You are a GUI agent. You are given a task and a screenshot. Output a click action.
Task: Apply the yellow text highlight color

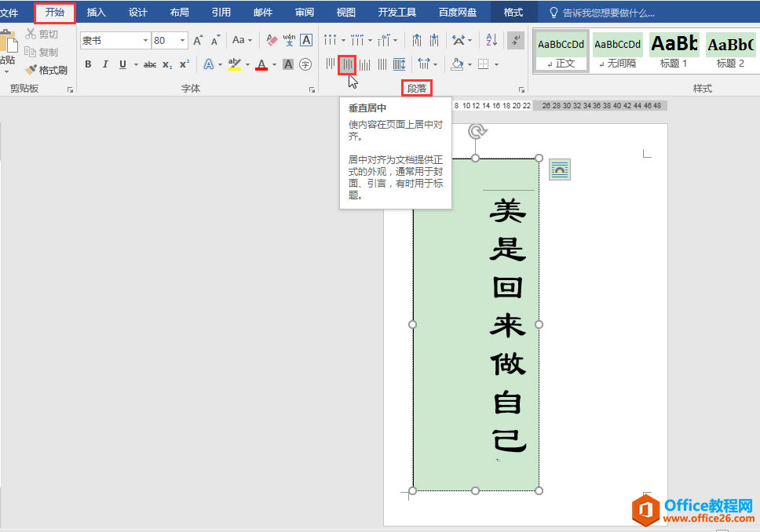pos(235,64)
